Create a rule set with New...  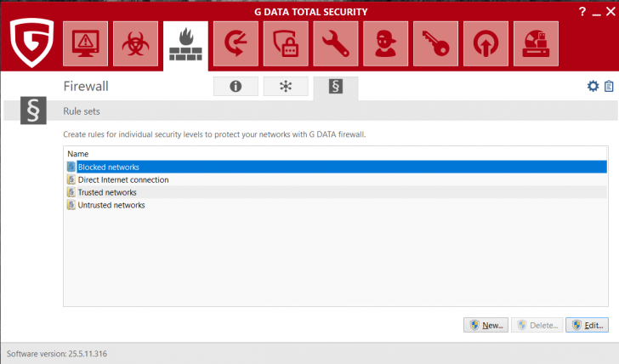tap(486, 326)
